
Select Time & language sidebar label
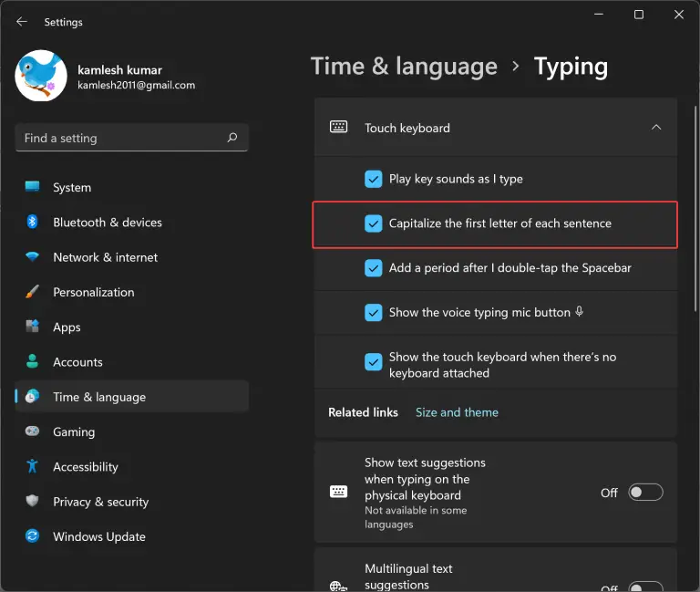tap(99, 397)
